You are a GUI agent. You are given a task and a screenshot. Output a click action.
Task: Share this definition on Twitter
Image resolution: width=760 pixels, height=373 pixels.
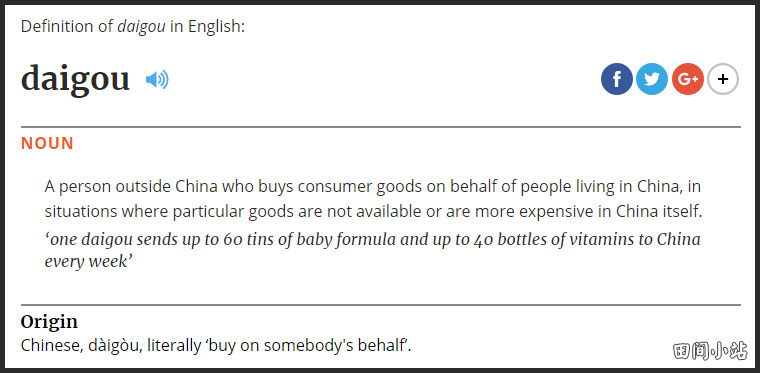(x=652, y=79)
